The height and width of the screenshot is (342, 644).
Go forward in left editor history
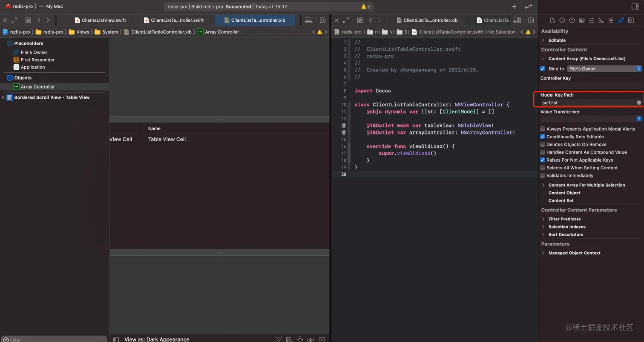pyautogui.click(x=48, y=20)
